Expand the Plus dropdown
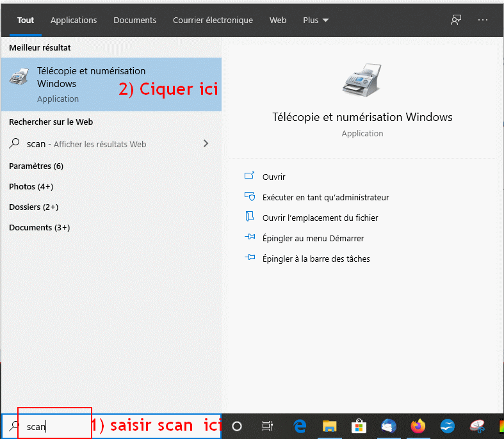The height and width of the screenshot is (439, 504). 316,20
